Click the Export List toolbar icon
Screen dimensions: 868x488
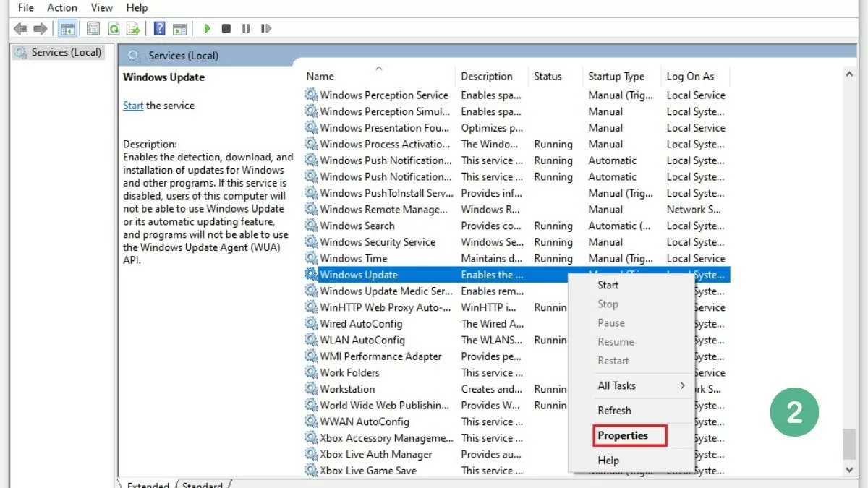point(132,28)
